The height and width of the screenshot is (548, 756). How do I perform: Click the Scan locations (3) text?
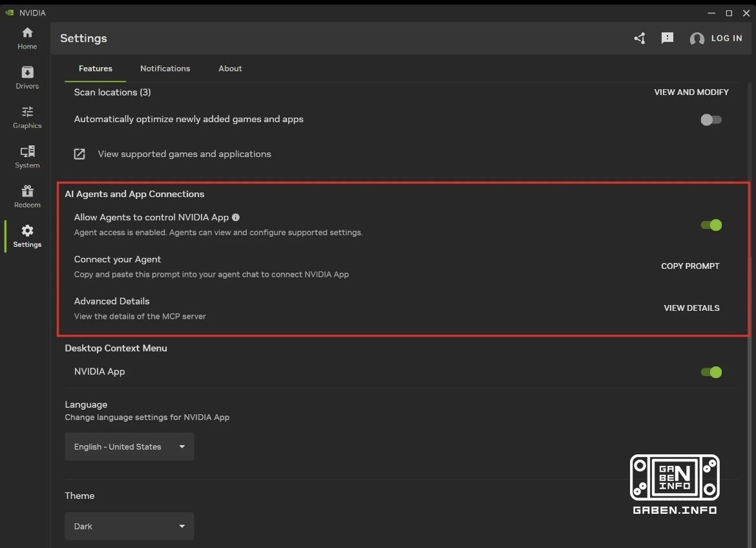112,92
